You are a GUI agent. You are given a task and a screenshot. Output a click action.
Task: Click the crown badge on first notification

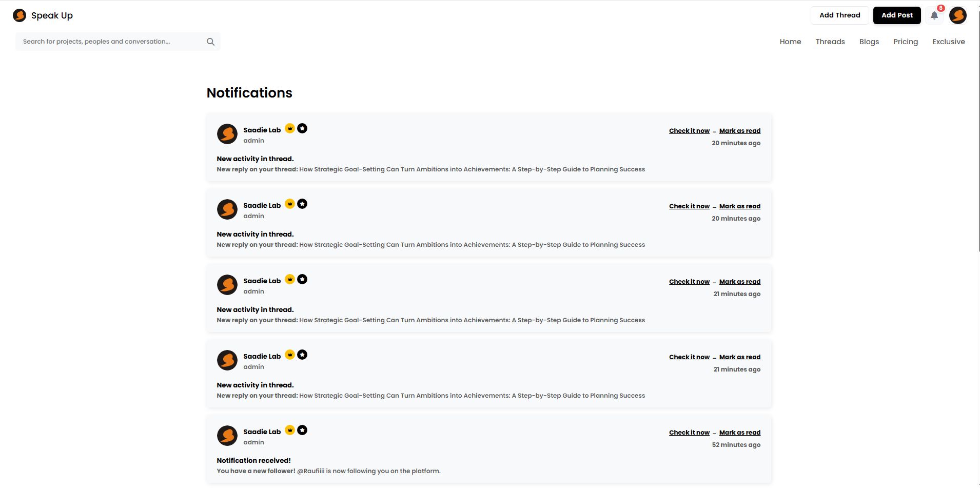tap(290, 128)
